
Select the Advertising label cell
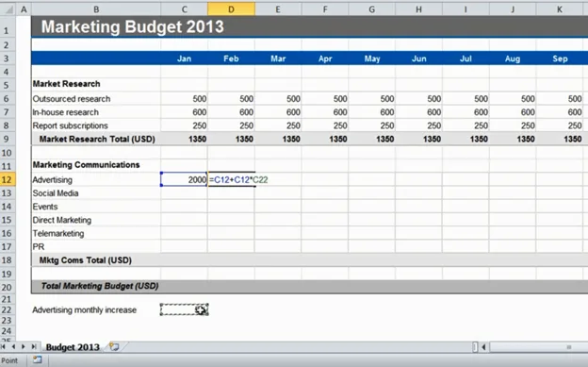(96, 179)
